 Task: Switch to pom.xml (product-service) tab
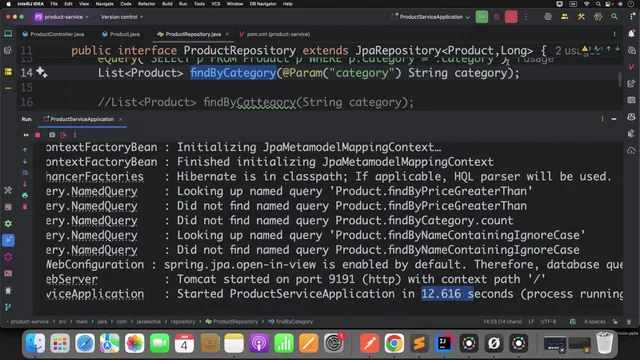coord(275,34)
